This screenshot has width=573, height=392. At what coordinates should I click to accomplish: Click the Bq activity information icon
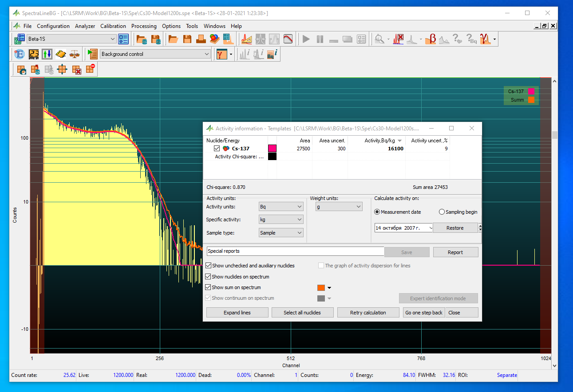273,54
